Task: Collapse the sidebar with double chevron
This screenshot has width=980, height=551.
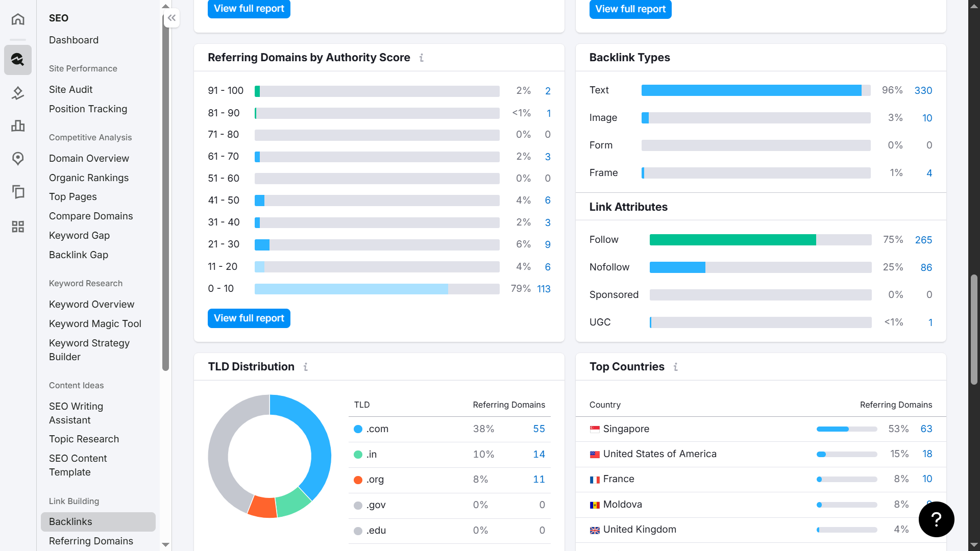Action: tap(171, 18)
